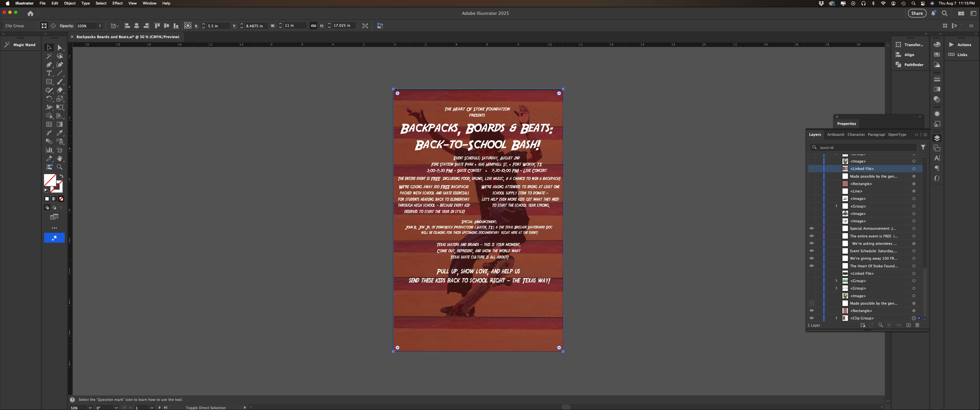
Task: Open the Object menu
Action: pos(70,3)
